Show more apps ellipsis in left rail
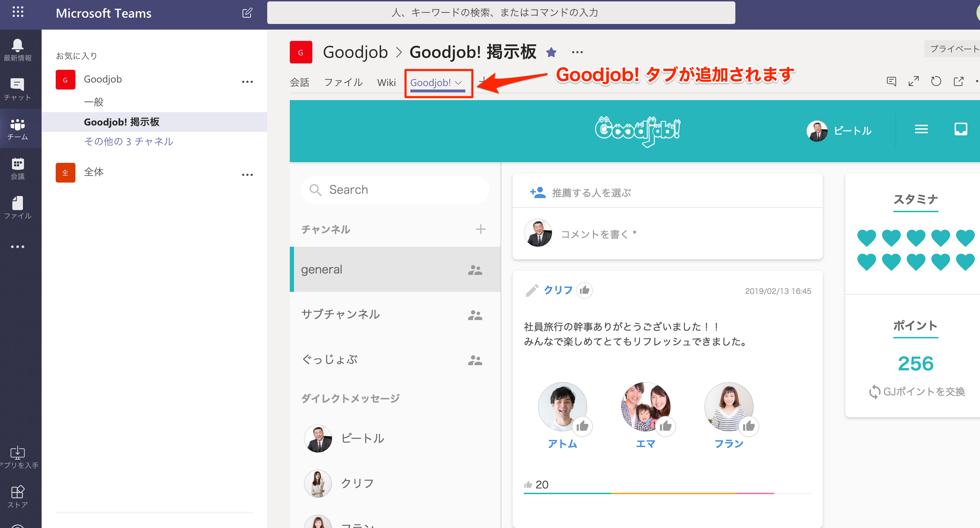Image resolution: width=980 pixels, height=528 pixels. [18, 247]
